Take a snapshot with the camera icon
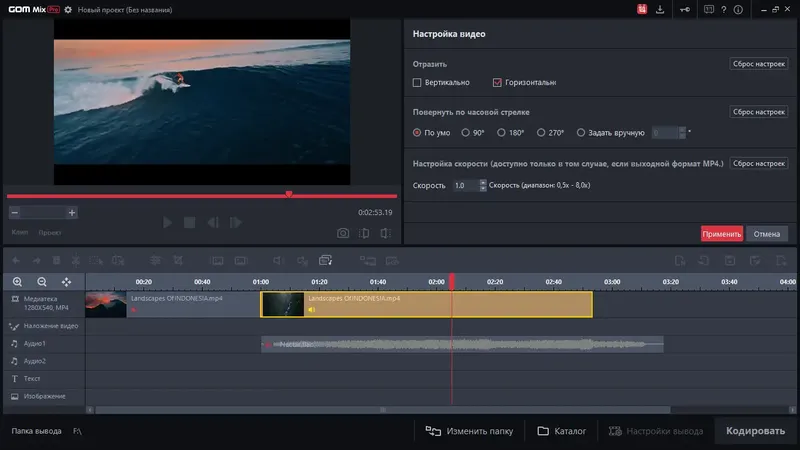This screenshot has width=800, height=450. [x=343, y=233]
